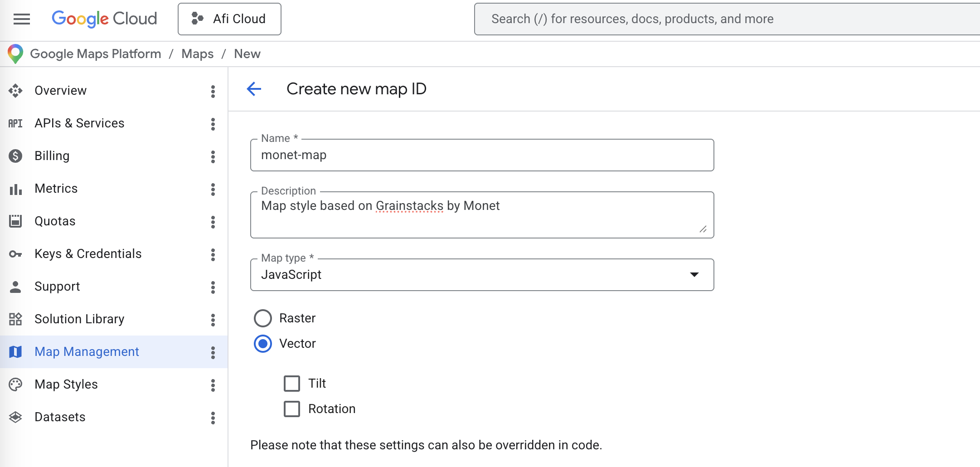Go to Google Maps Platform breadcrumb
The height and width of the screenshot is (467, 980).
(x=96, y=54)
